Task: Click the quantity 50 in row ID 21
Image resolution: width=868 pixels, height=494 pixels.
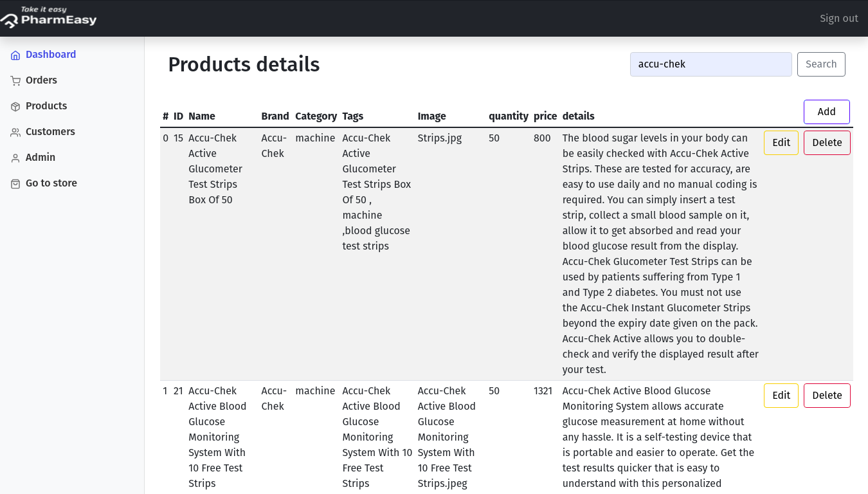Action: (494, 391)
